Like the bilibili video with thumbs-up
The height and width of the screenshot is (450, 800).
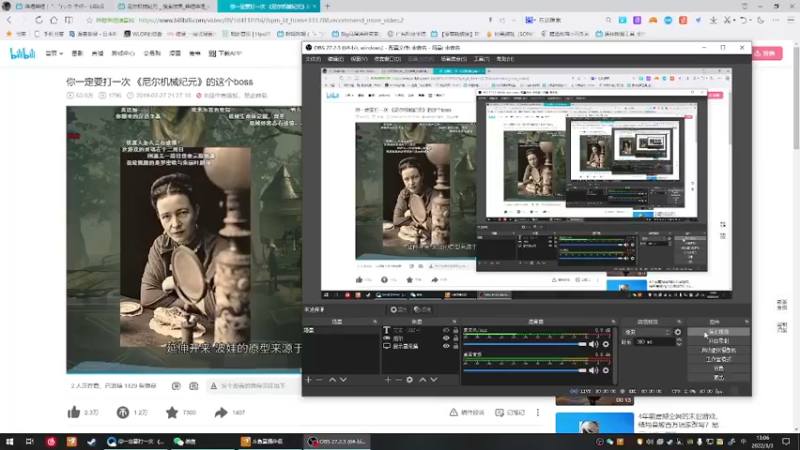tap(74, 412)
